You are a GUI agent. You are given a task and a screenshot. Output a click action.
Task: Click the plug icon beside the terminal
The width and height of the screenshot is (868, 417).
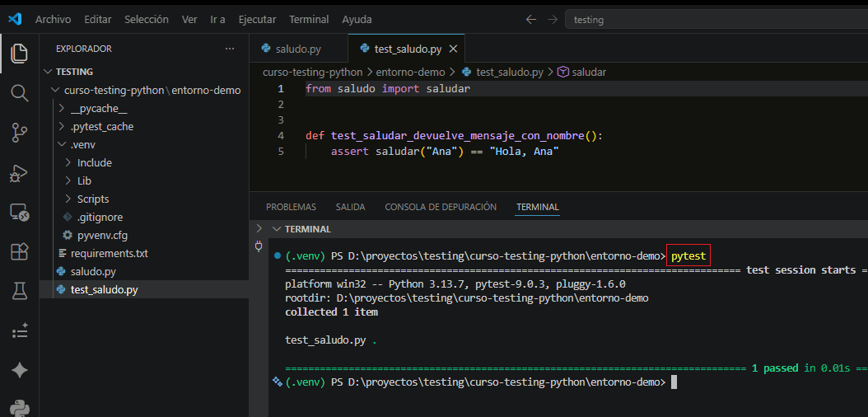(x=258, y=246)
